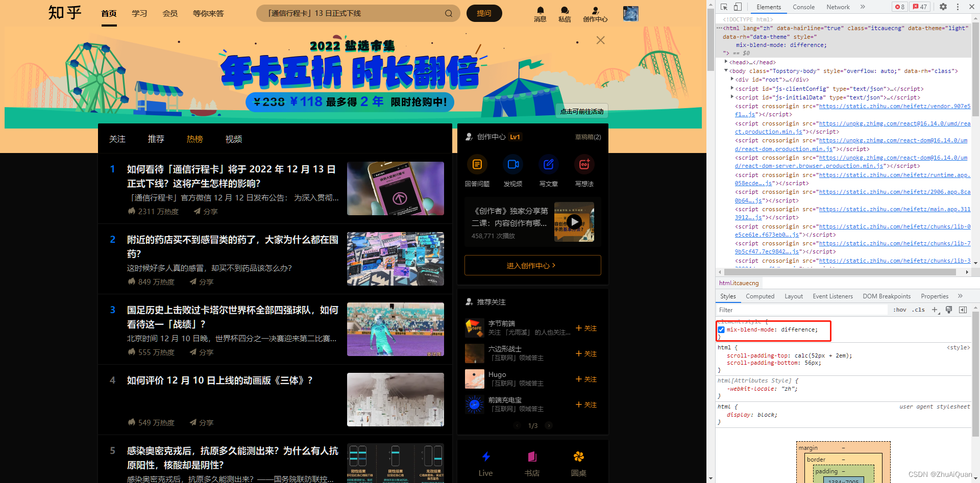
Task: Click the html.itcauecng breadcrumb
Action: 739,283
